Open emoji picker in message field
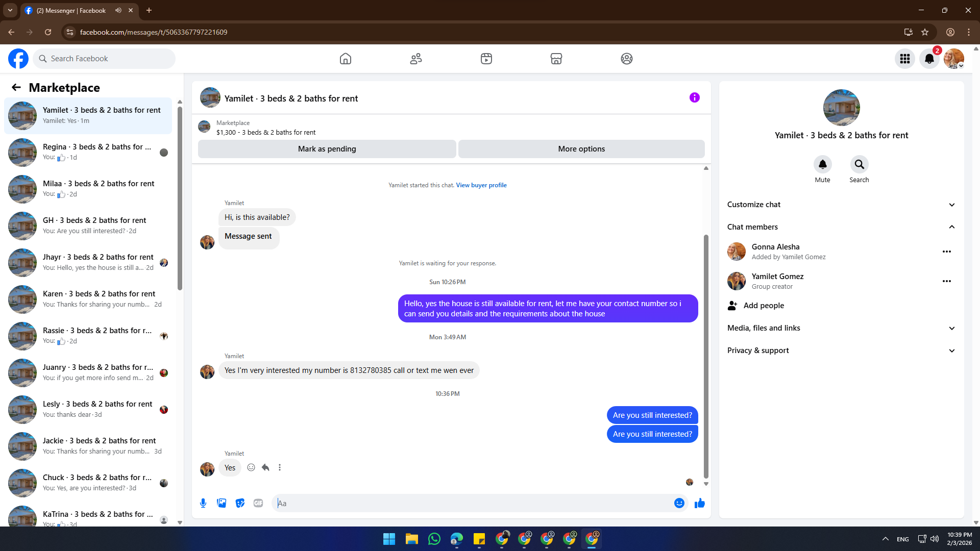 coord(679,503)
